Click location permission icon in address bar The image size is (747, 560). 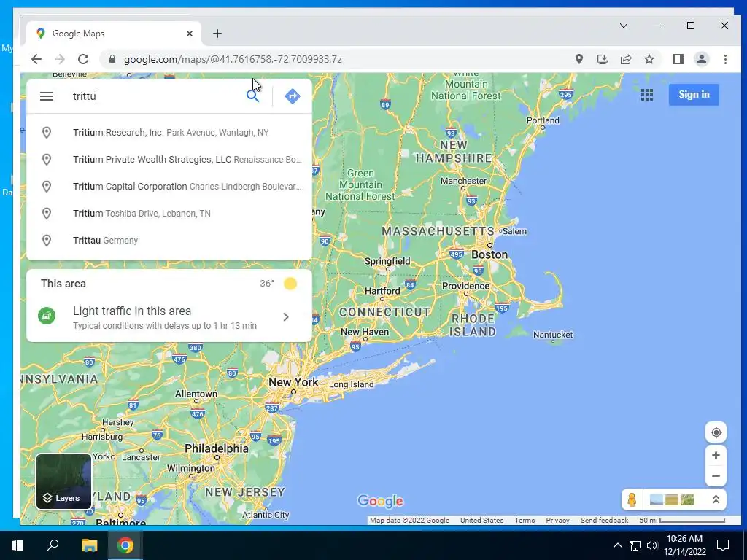(x=578, y=59)
